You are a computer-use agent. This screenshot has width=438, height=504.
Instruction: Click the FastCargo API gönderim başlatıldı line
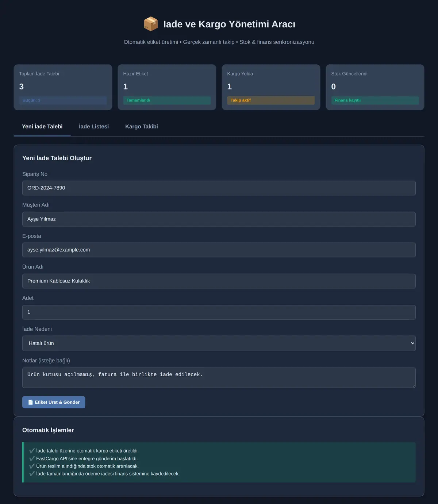83,458
